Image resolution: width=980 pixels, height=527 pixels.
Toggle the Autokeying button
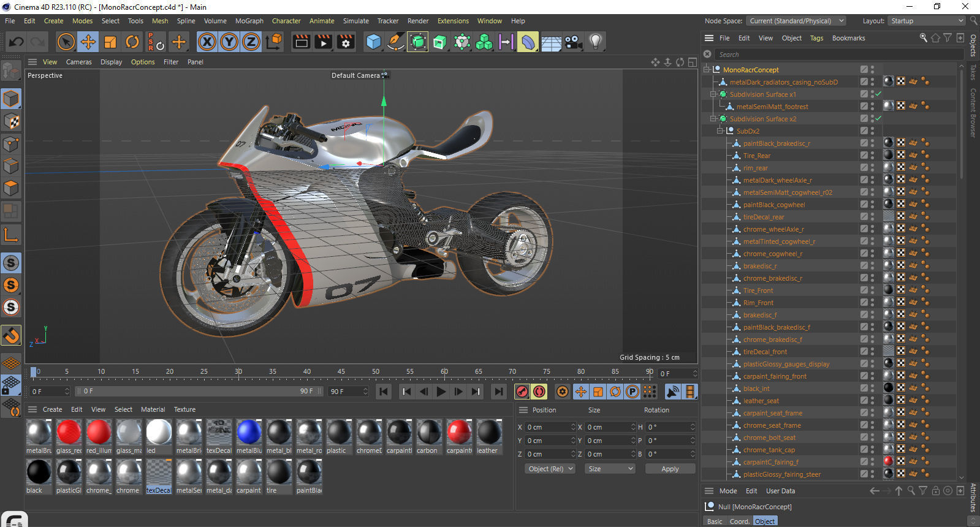(x=539, y=392)
